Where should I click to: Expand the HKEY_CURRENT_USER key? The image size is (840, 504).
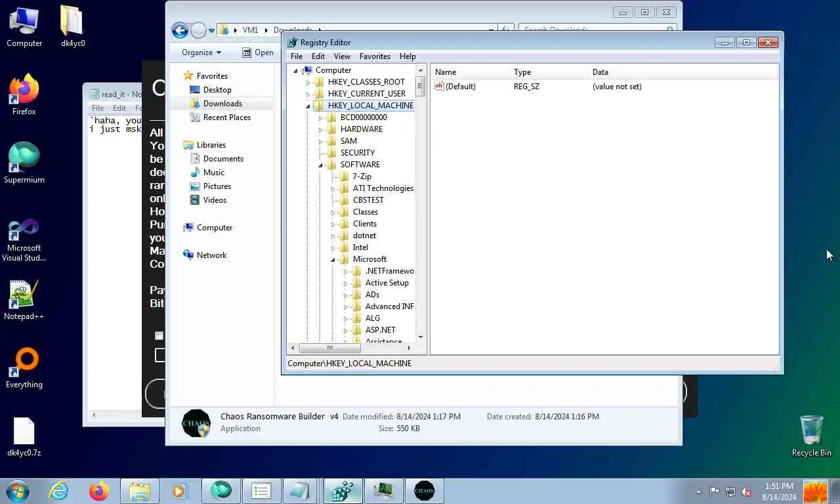(308, 94)
